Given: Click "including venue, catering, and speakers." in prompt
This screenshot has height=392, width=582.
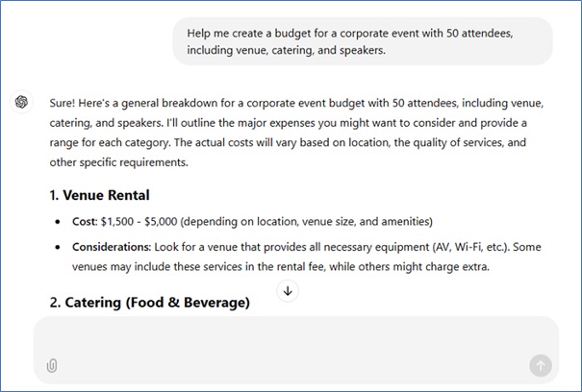Looking at the screenshot, I should [286, 51].
